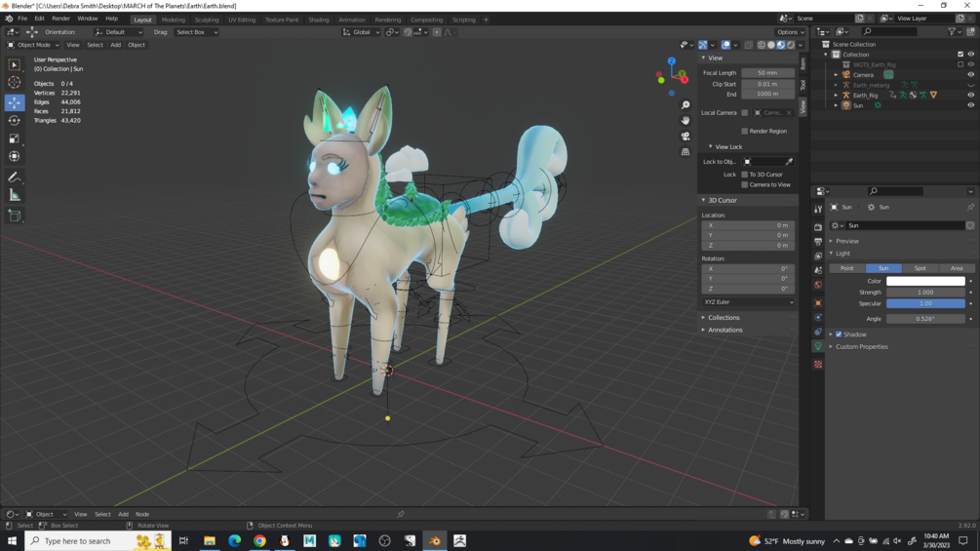This screenshot has height=551, width=980.
Task: Expand the Annotations panel
Action: click(x=724, y=330)
